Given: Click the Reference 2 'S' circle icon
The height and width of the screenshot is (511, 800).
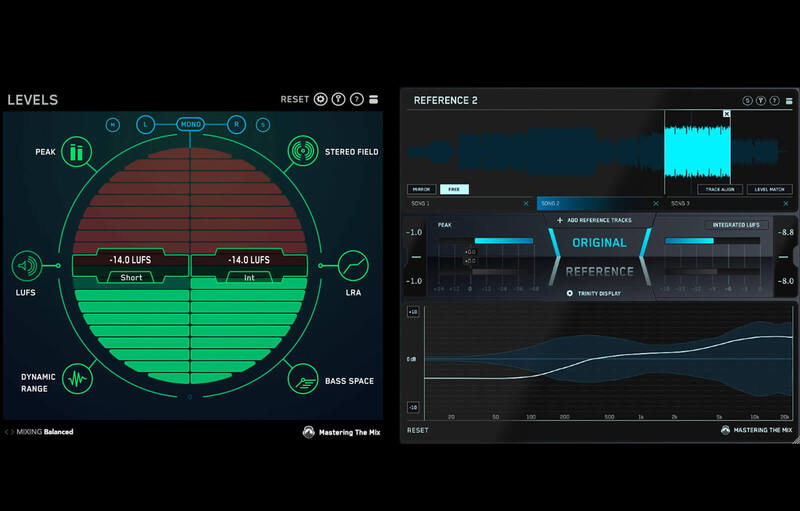Looking at the screenshot, I should (747, 100).
